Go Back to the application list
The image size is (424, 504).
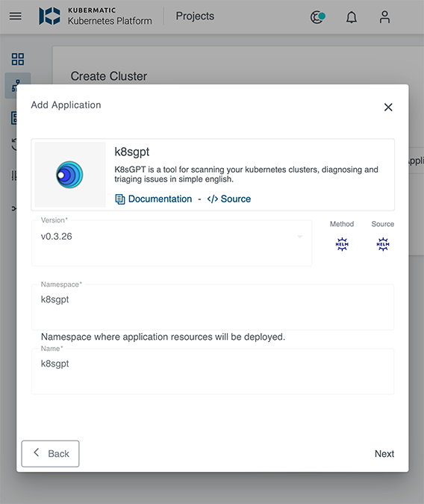pos(50,453)
